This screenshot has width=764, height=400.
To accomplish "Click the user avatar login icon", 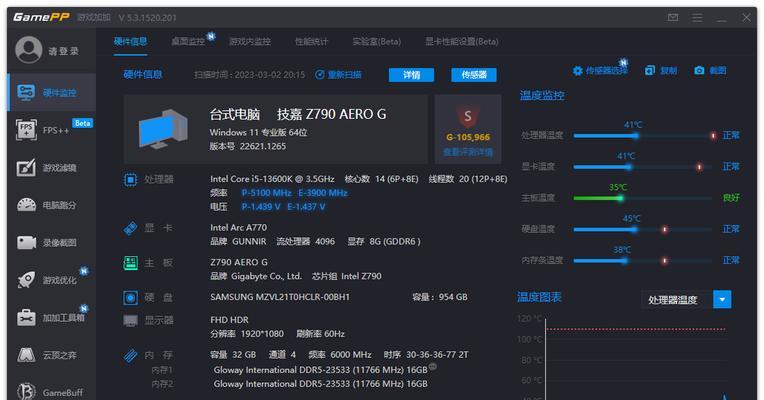I will point(28,50).
